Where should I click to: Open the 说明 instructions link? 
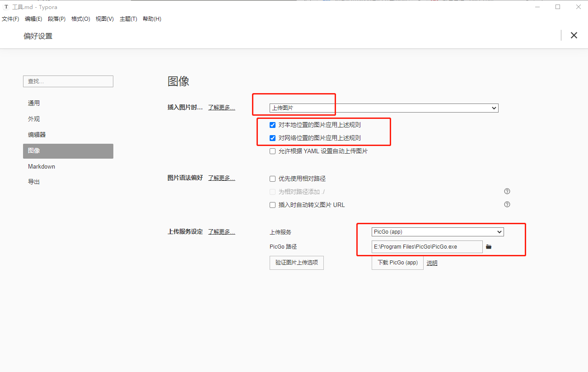[x=431, y=263]
